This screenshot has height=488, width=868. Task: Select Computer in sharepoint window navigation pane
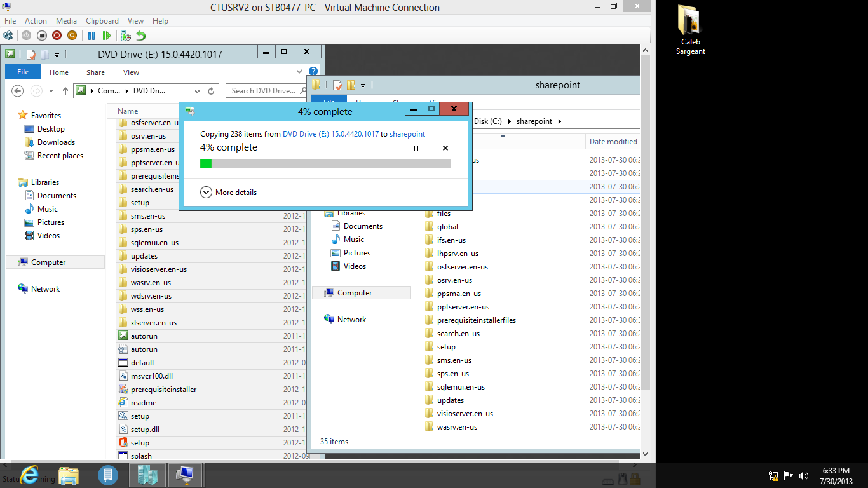click(x=355, y=293)
